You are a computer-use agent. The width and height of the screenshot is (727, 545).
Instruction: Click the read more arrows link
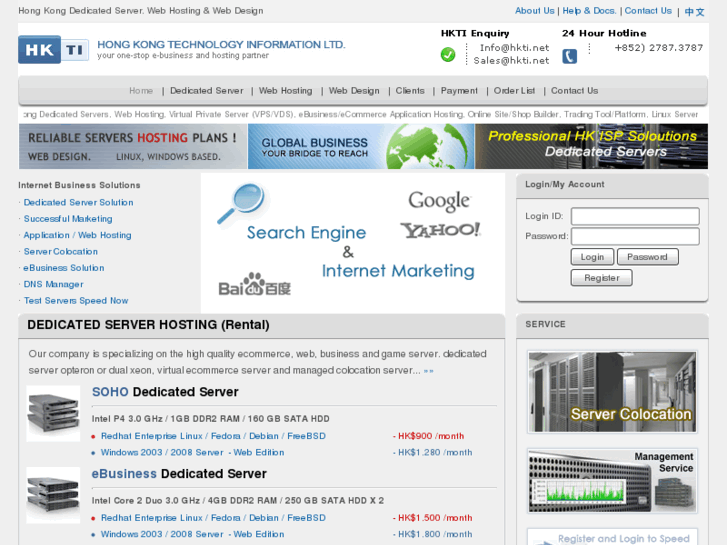(x=428, y=371)
